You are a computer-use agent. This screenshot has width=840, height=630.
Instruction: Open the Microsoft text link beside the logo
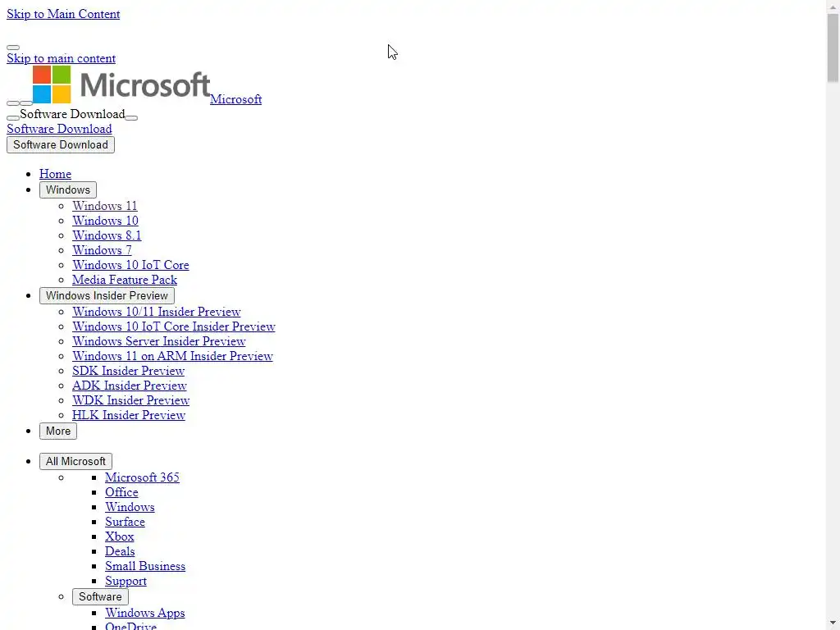[235, 99]
